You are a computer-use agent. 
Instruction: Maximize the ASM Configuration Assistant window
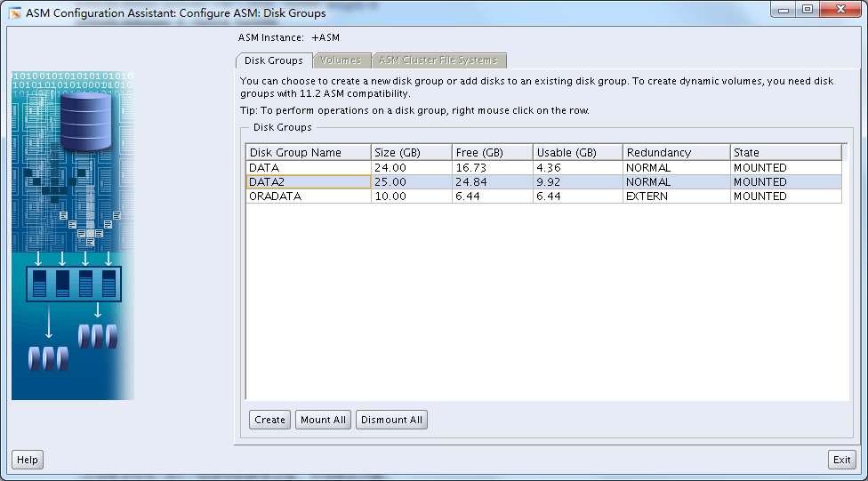click(x=808, y=10)
